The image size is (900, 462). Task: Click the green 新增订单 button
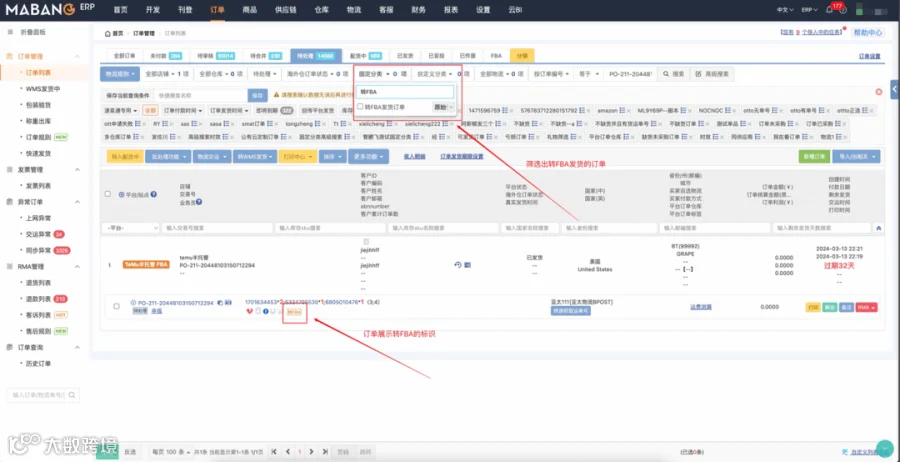click(814, 156)
